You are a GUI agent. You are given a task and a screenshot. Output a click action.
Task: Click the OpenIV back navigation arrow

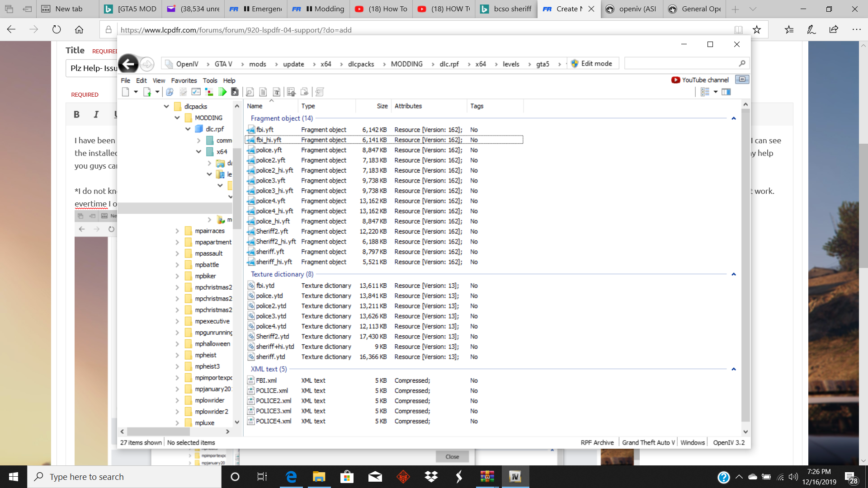[x=128, y=64]
